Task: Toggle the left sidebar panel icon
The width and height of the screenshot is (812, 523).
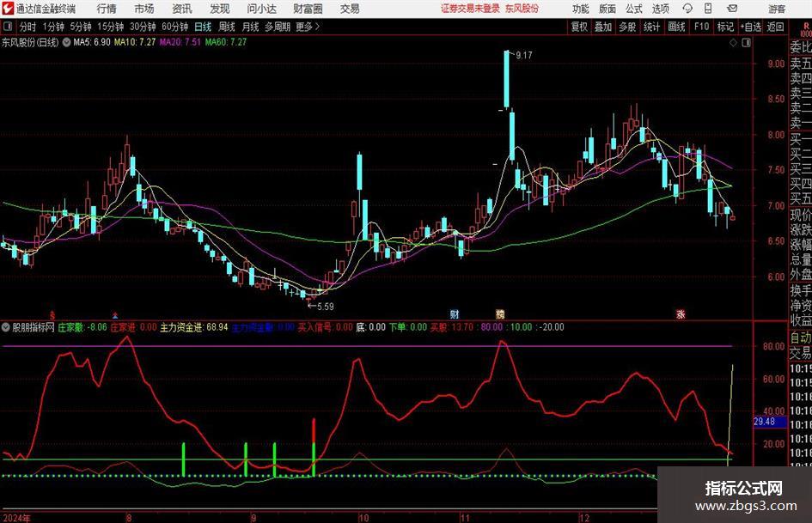Action: point(7,27)
